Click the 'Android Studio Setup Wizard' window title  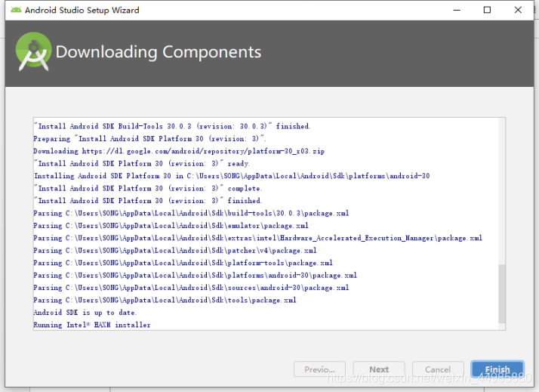click(82, 11)
